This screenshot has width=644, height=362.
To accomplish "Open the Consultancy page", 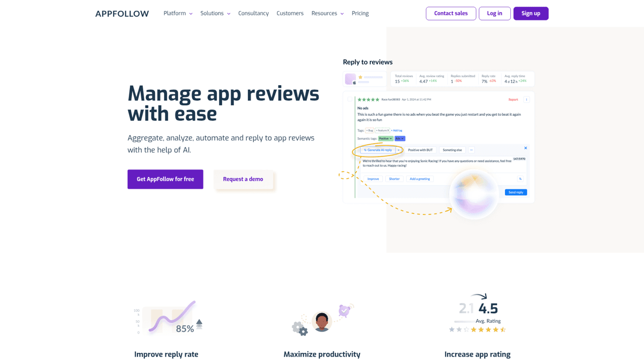I will (x=253, y=13).
